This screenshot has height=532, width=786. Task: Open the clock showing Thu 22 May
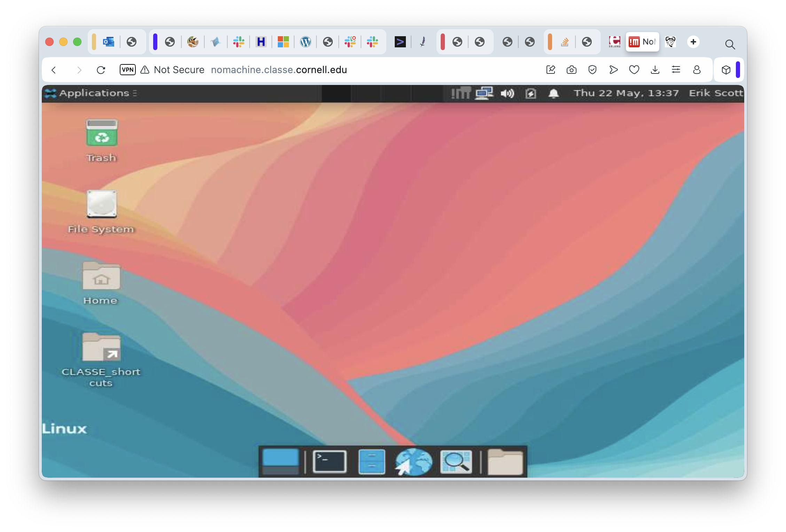point(626,93)
